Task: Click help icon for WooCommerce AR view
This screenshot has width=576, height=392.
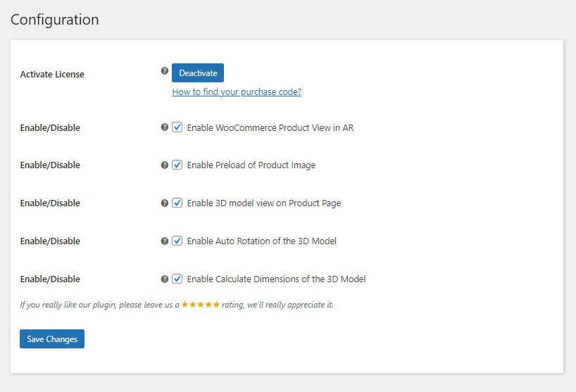Action: (x=165, y=127)
